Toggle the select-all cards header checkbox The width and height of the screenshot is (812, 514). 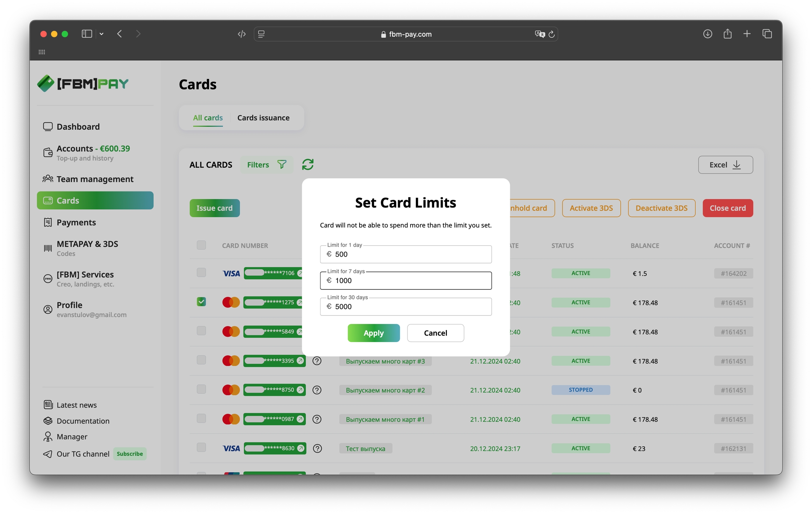201,245
